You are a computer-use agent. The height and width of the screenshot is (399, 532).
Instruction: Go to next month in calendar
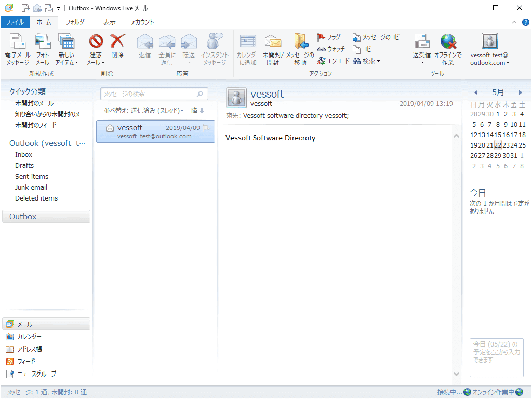click(520, 92)
